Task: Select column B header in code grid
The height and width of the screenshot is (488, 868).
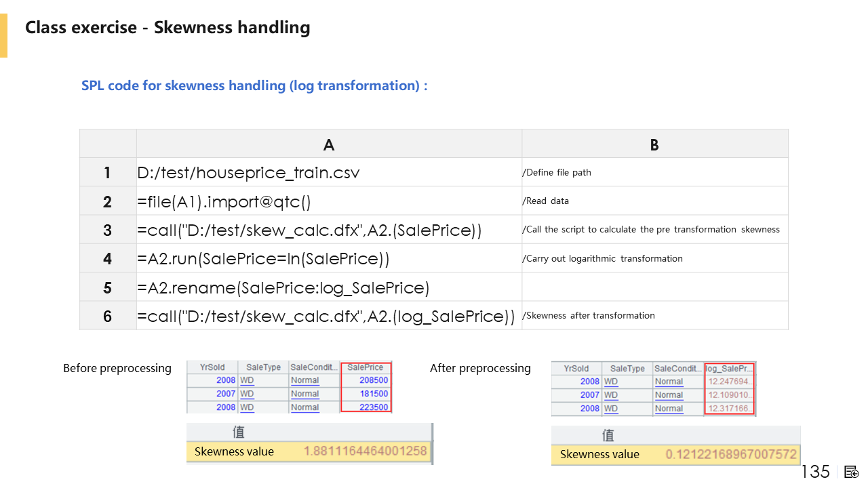Action: [x=654, y=144]
